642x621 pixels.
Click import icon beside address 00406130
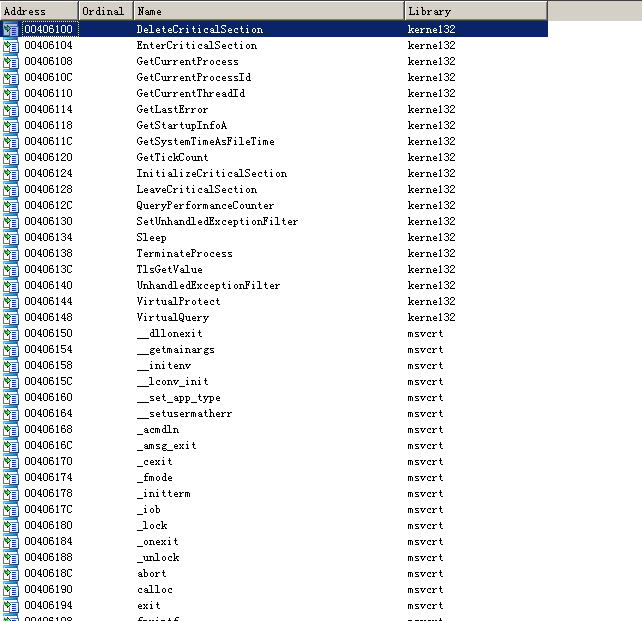tap(11, 221)
